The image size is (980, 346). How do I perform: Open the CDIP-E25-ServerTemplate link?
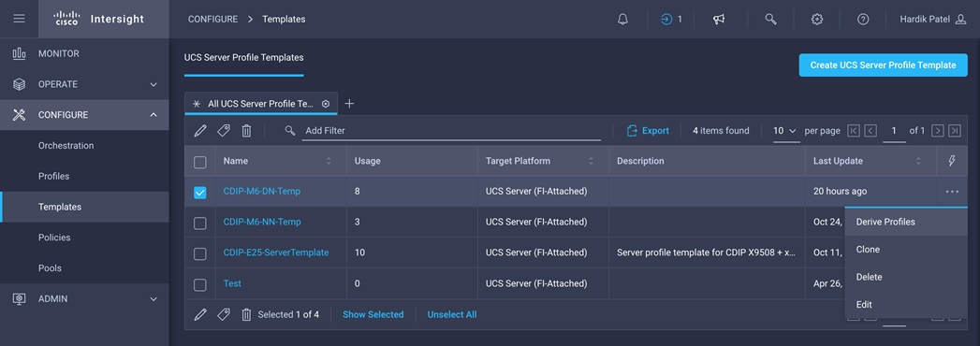click(x=275, y=252)
